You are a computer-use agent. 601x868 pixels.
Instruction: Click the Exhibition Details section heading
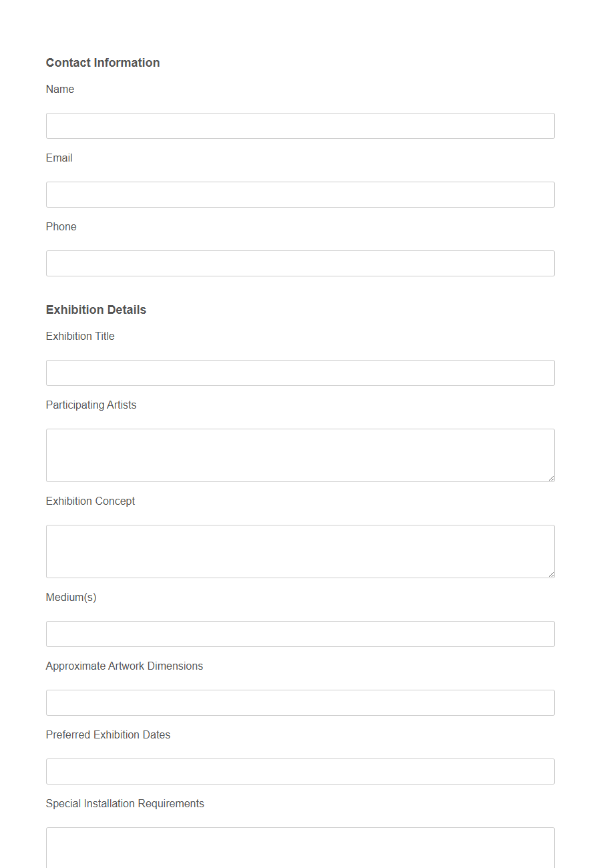(x=95, y=309)
